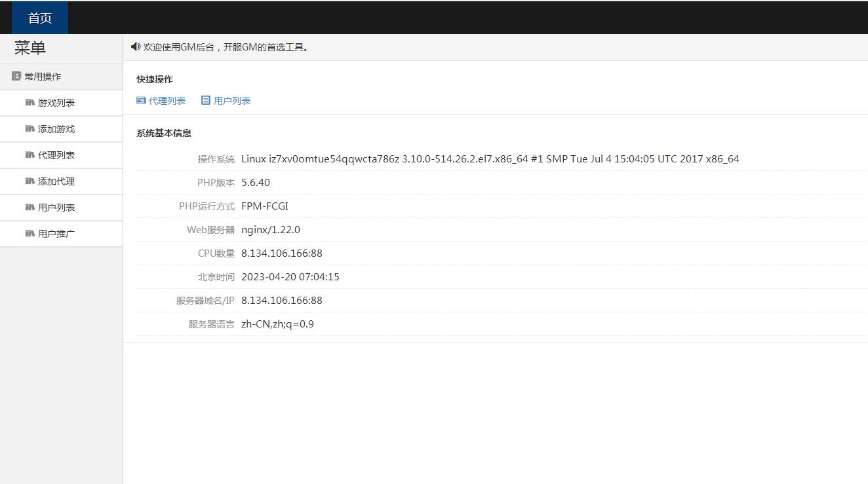The image size is (868, 484).
Task: Click the icon next to 游戏列表 in sidebar
Action: 30,102
